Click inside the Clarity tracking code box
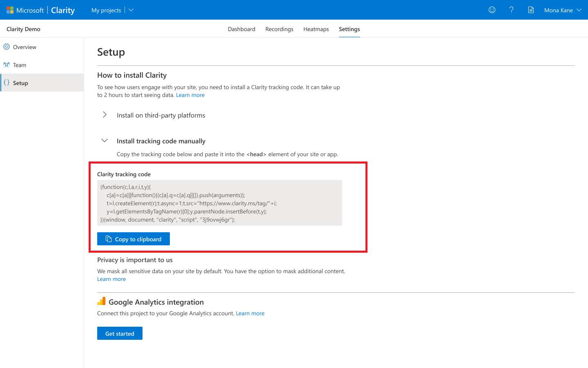 [x=220, y=203]
